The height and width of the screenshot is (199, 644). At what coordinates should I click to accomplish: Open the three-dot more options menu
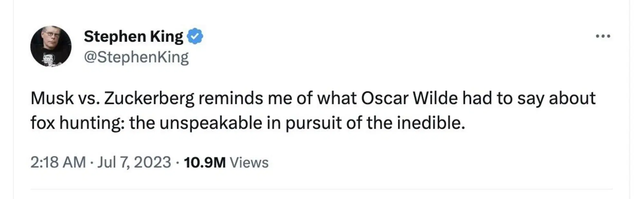coord(603,36)
